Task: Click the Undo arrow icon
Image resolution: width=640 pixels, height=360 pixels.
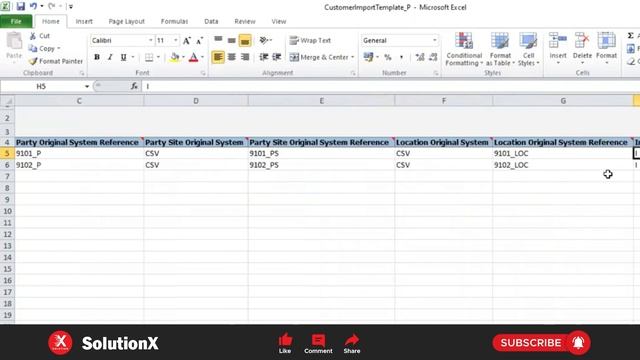Action: [33, 7]
